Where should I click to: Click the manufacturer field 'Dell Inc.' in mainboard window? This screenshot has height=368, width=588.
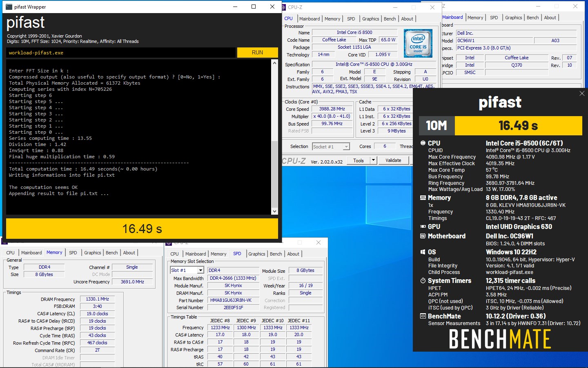[516, 33]
